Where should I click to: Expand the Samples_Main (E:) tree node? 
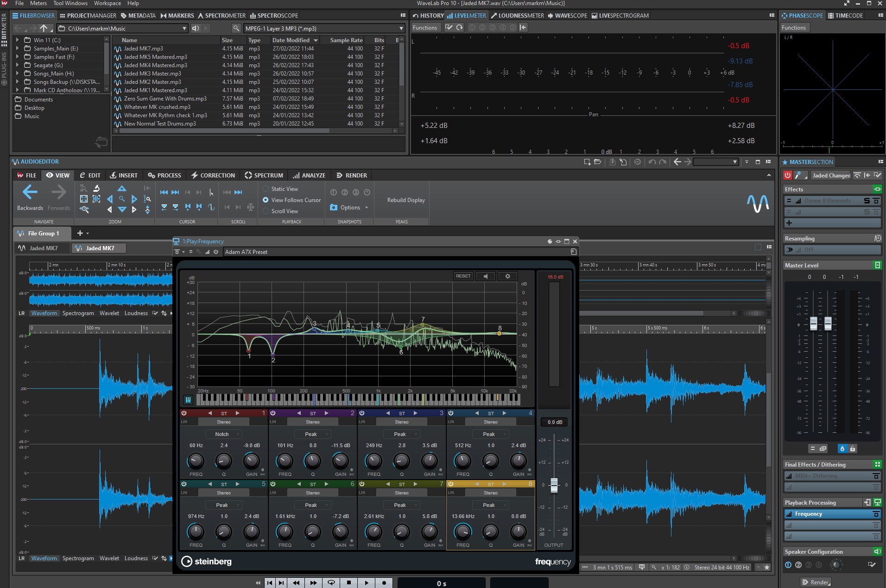(18, 49)
